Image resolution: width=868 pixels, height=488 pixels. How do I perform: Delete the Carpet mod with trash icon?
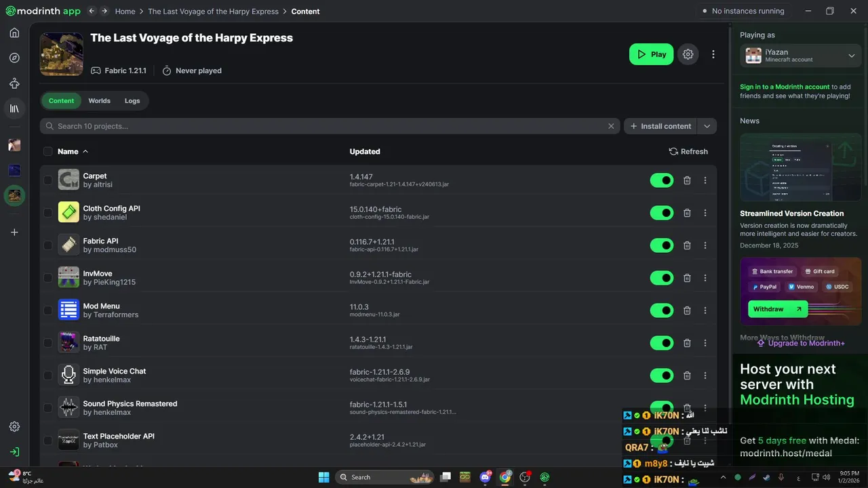(x=687, y=180)
